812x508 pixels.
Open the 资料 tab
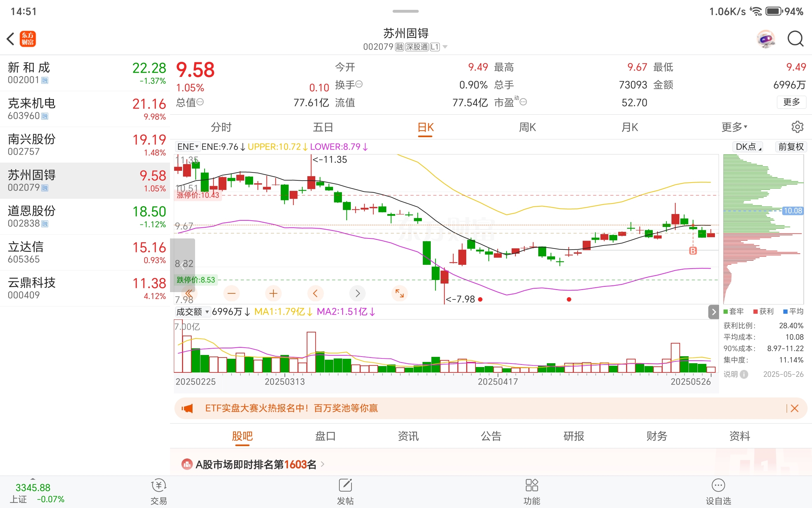740,436
